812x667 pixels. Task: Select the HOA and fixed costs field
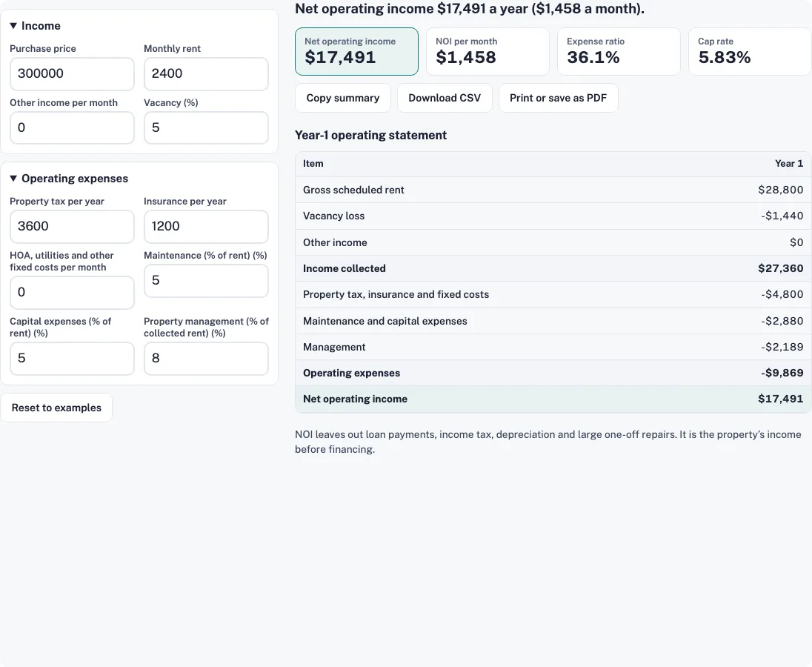72,293
